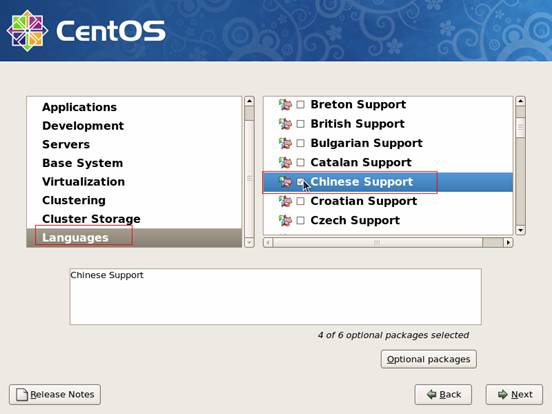Click the category list scrollbar up arrow
The height and width of the screenshot is (414, 552).
(x=249, y=101)
